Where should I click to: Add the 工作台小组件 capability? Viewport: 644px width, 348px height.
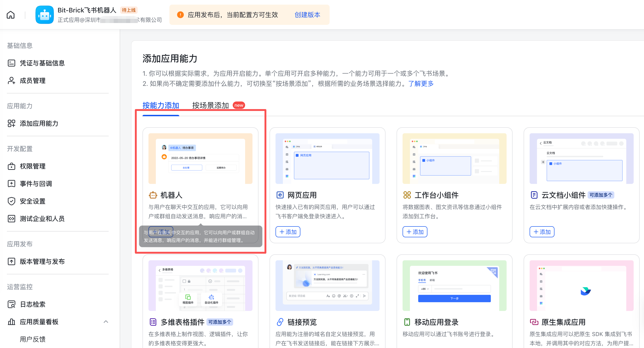pos(415,232)
